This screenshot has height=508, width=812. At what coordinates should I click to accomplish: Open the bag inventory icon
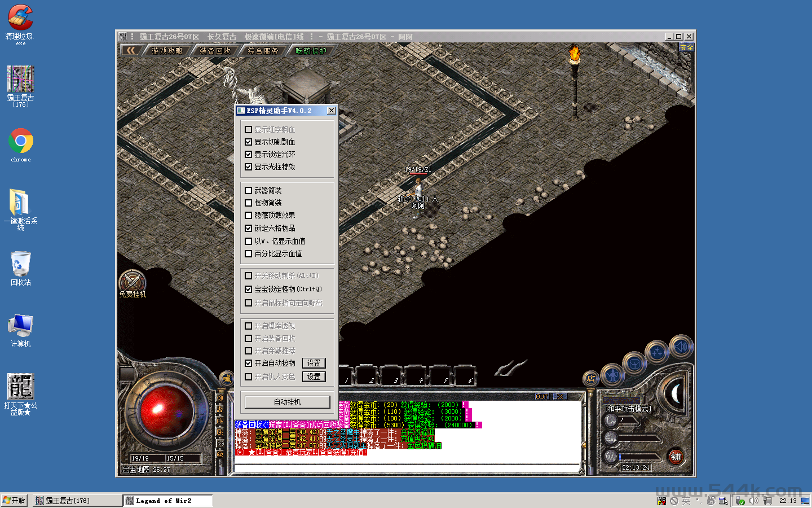pos(634,364)
